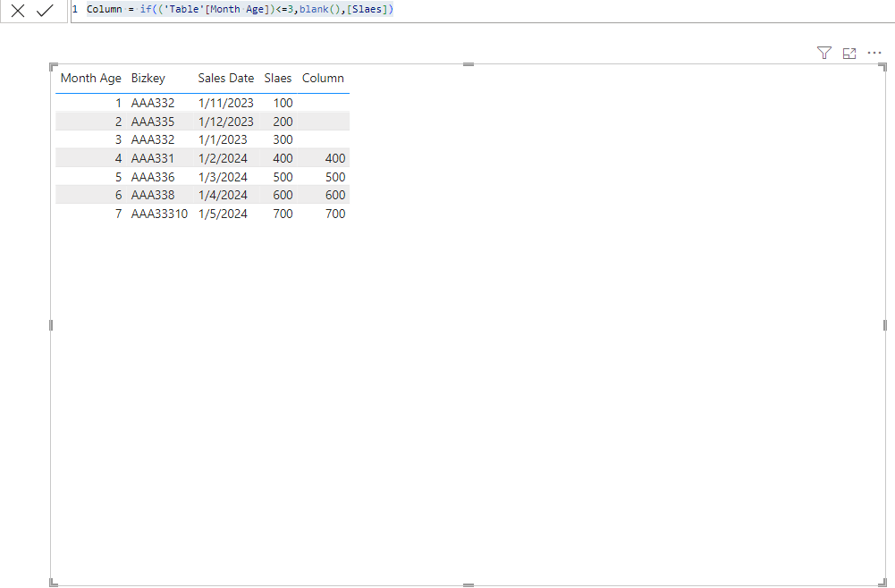Click the Focus mode icon
Screen dimensions: 895x588
pos(849,53)
